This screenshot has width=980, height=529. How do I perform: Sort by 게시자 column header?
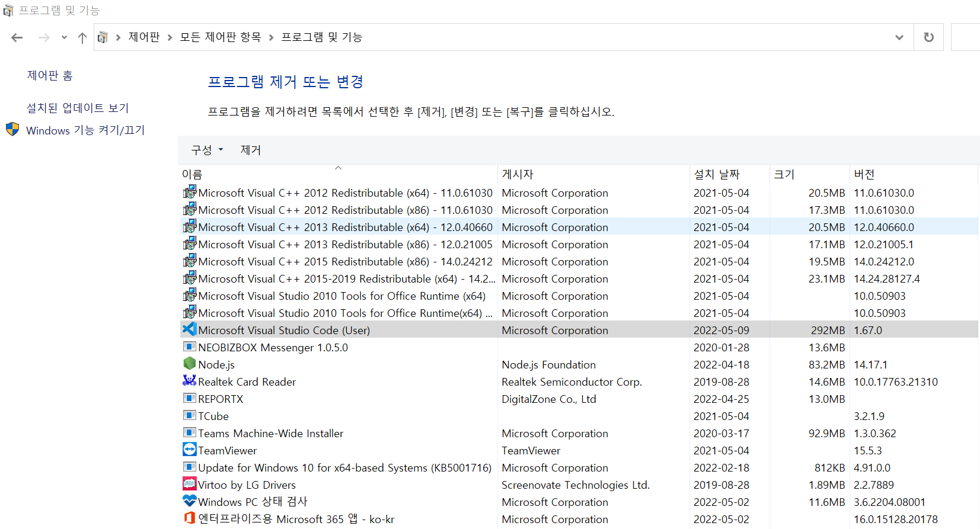coord(593,174)
